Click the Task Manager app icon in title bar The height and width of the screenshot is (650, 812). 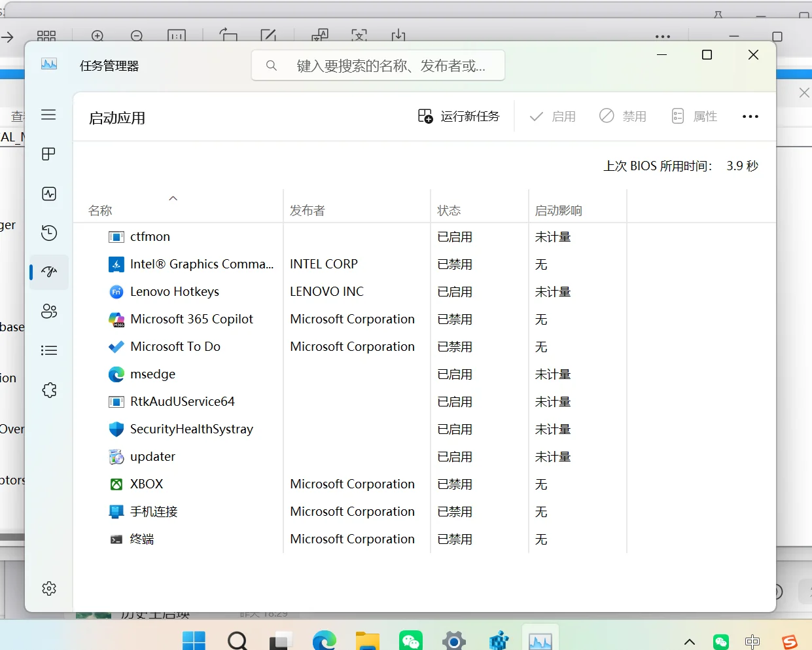click(49, 64)
